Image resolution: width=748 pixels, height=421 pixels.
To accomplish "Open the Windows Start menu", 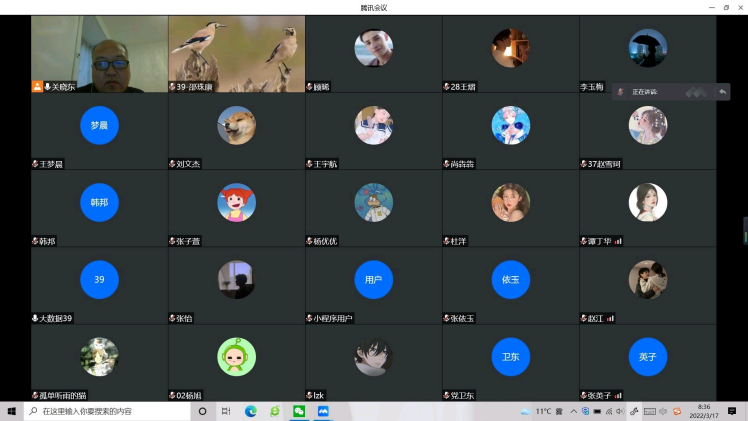I will pos(12,411).
